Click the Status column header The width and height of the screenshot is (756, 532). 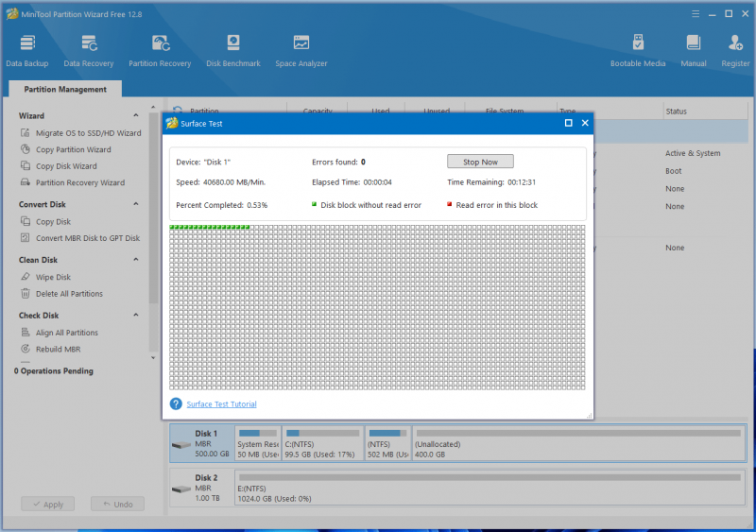(676, 112)
